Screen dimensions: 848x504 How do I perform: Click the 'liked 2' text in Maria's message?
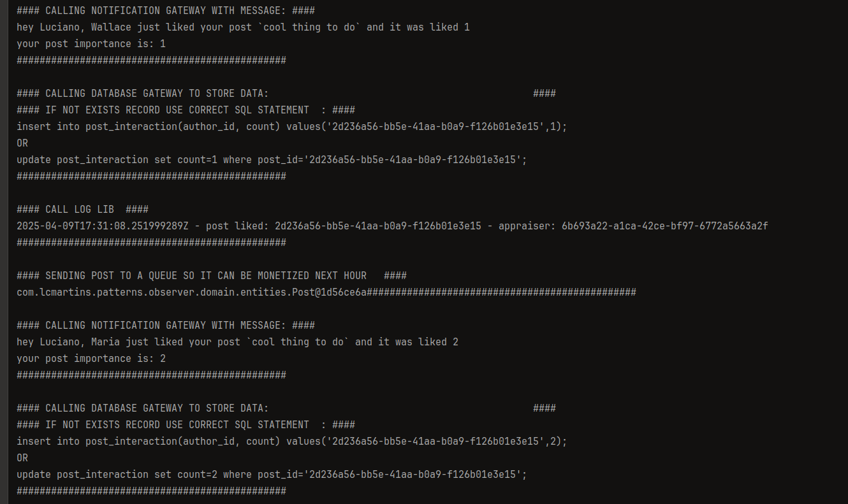coord(438,342)
